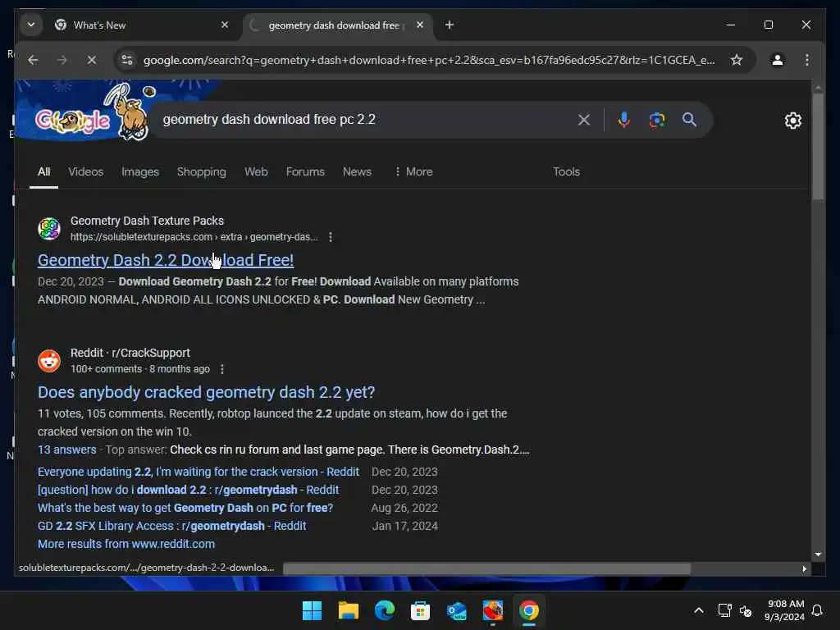The height and width of the screenshot is (630, 840).
Task: Stop loading the page
Action: [92, 60]
